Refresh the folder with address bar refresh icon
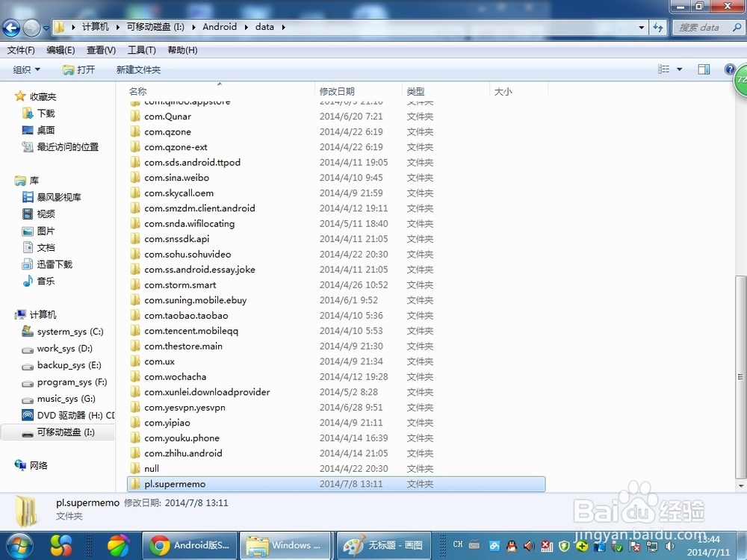 [x=658, y=27]
